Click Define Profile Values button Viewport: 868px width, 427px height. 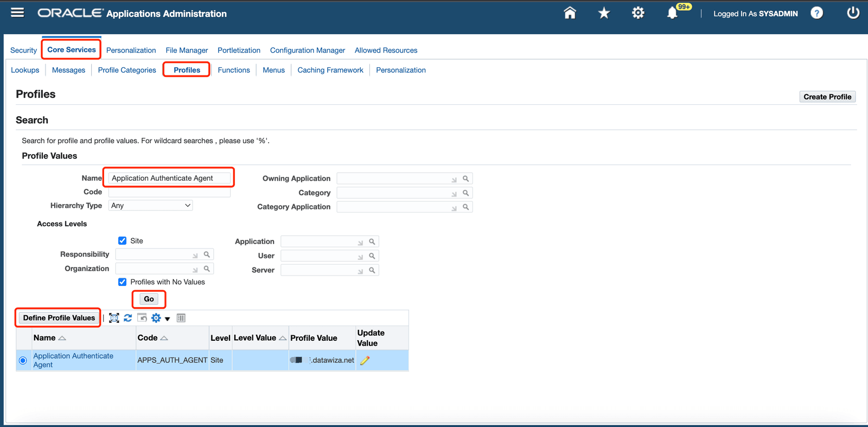tap(59, 318)
